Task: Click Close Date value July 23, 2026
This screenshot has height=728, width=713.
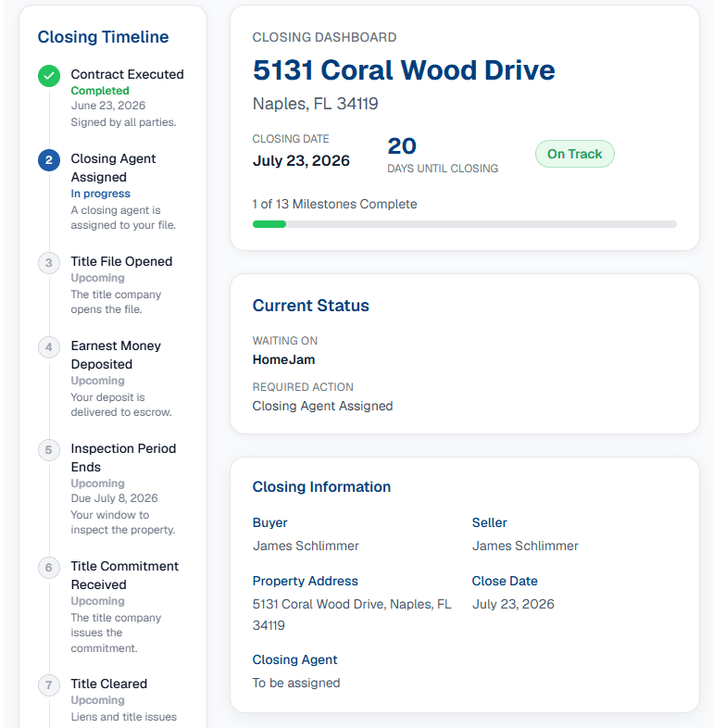Action: [513, 604]
